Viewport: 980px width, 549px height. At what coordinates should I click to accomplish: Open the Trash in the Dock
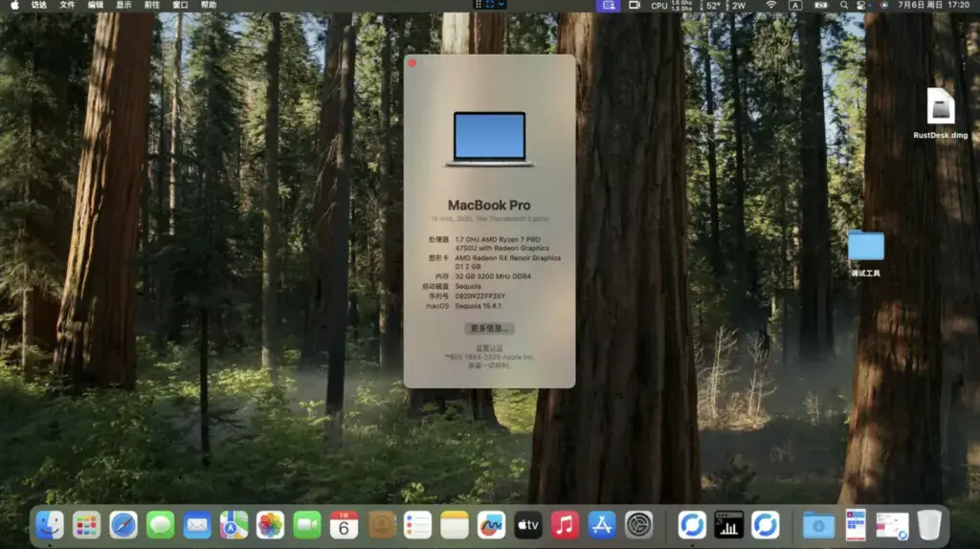(929, 525)
